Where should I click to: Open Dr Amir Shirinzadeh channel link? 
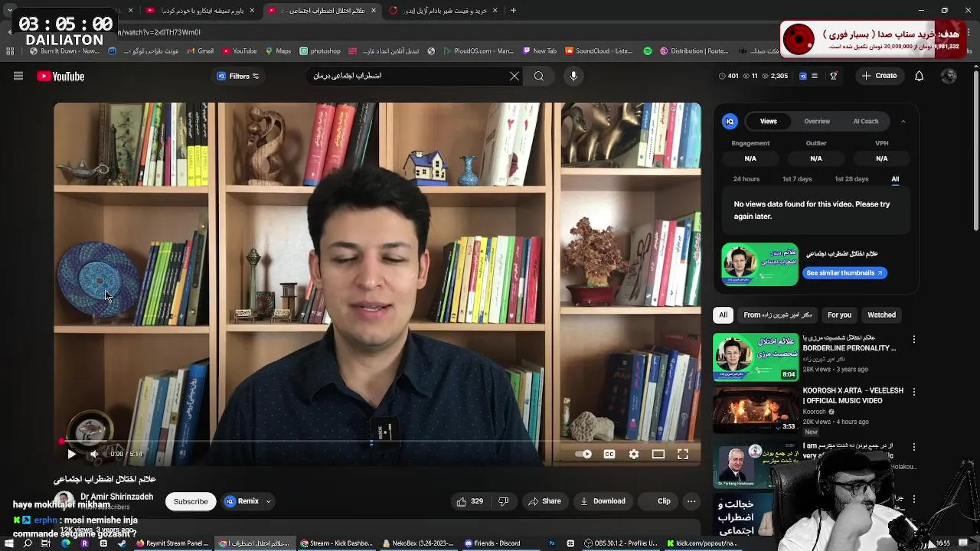116,497
